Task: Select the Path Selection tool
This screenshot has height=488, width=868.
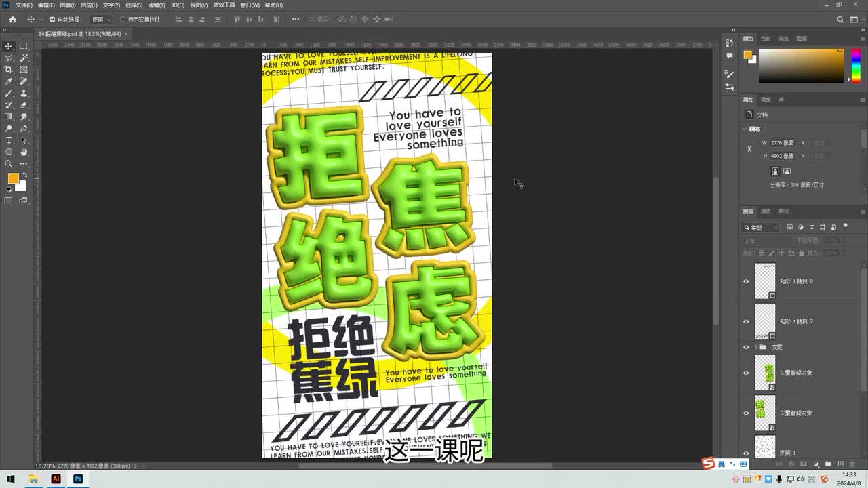Action: (x=24, y=140)
